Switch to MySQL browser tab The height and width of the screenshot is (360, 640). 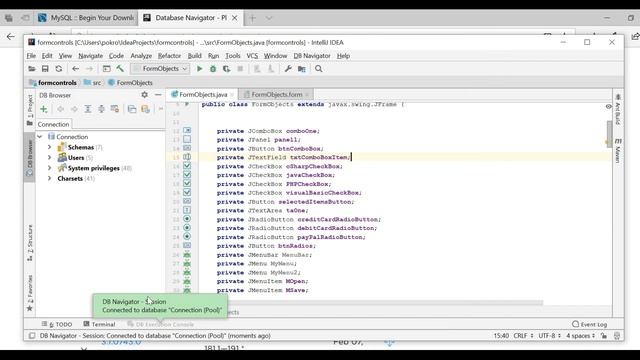click(x=85, y=18)
